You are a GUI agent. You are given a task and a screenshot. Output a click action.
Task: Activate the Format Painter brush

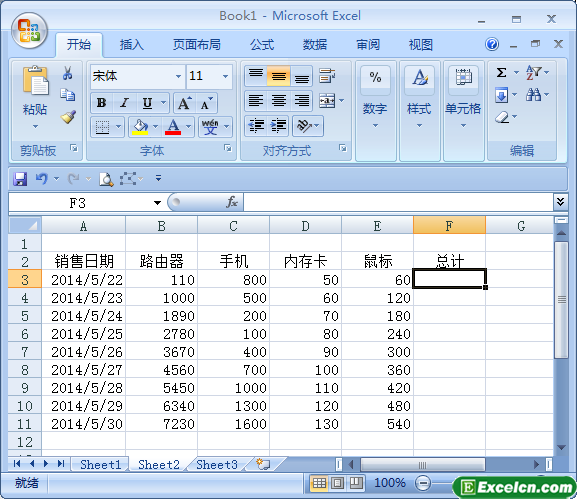(68, 117)
